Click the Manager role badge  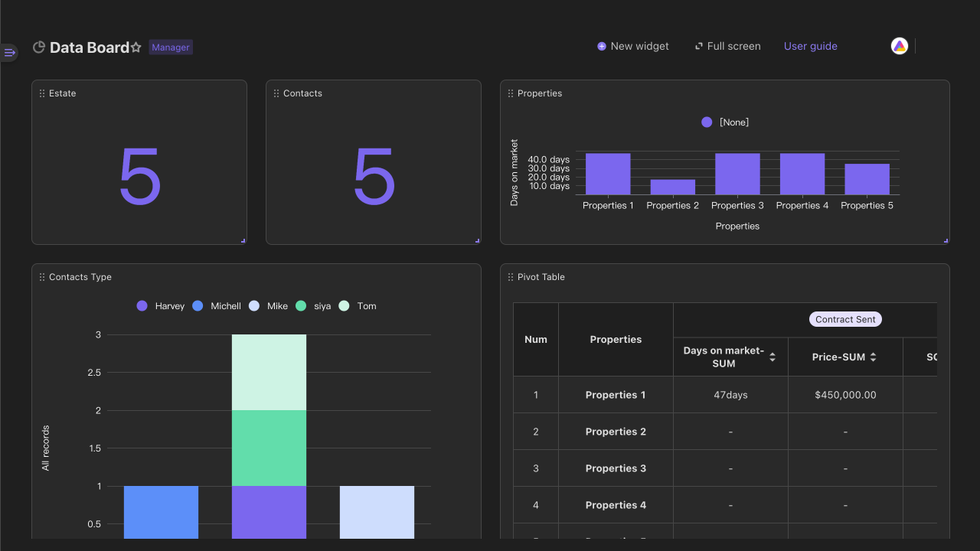pyautogui.click(x=171, y=47)
